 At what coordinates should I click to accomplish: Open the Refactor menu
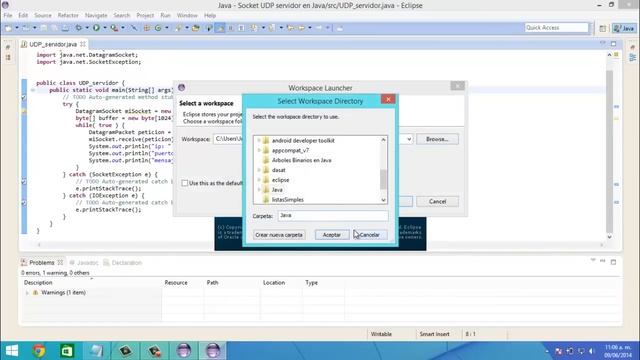[x=68, y=16]
